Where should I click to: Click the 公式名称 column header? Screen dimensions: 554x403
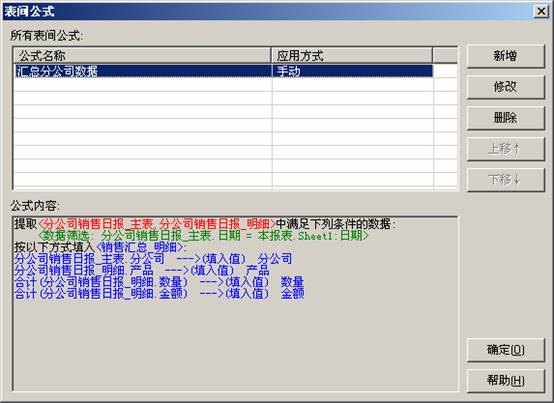tap(142, 55)
